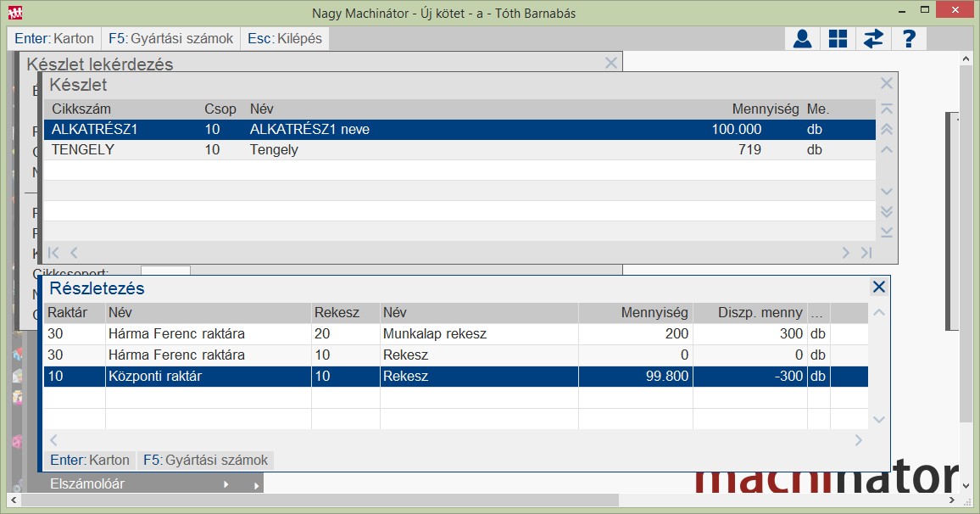Viewport: 980px width, 514px height.
Task: Close the Készlet panel
Action: pyautogui.click(x=886, y=83)
